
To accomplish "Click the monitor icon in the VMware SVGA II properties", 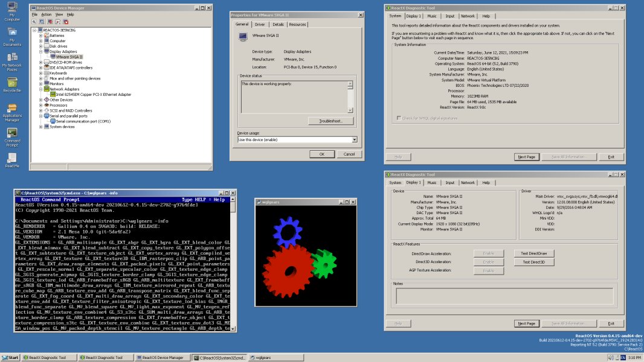I will pos(243,36).
